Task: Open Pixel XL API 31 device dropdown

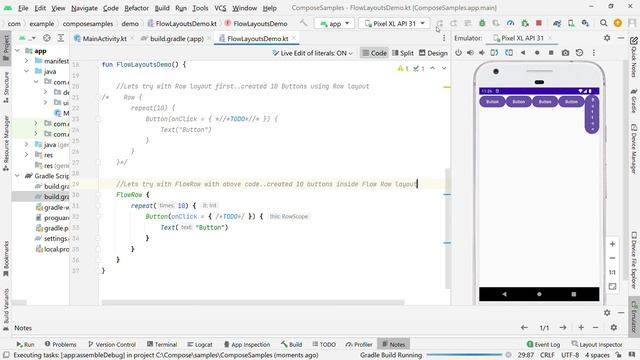Action: 394,23
